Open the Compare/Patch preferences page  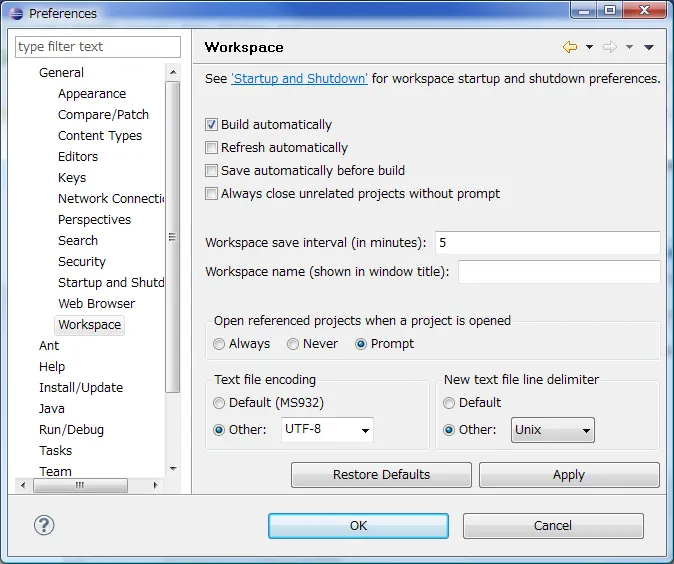(104, 115)
